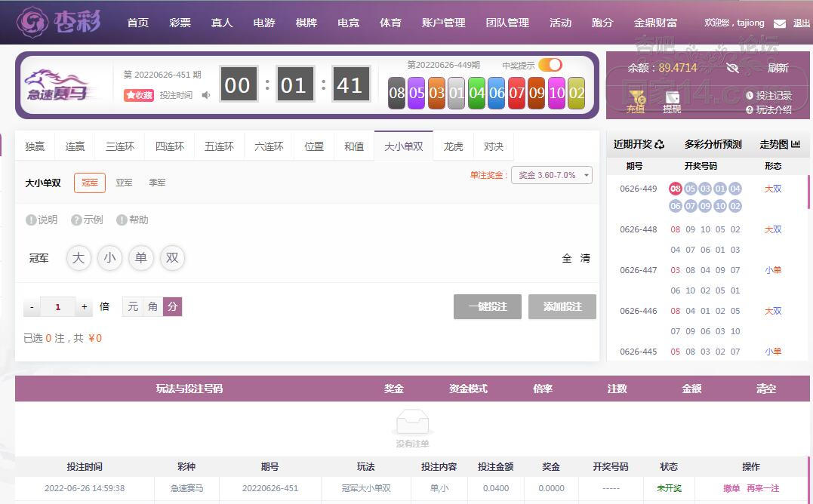The height and width of the screenshot is (504, 813).
Task: Click orange draw ball 03
Action: (436, 94)
